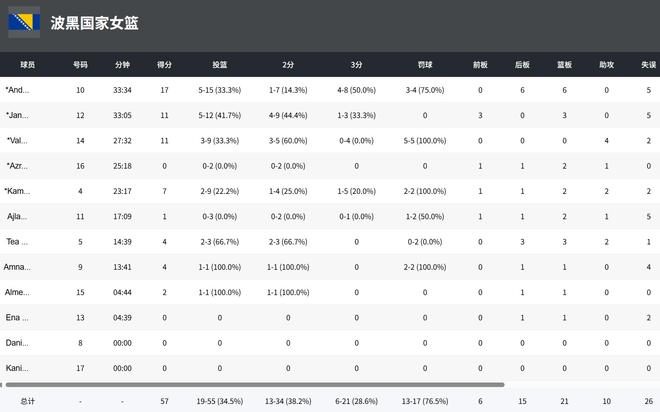The width and height of the screenshot is (660, 412).
Task: Open player Amna... name link
Action: [17, 267]
